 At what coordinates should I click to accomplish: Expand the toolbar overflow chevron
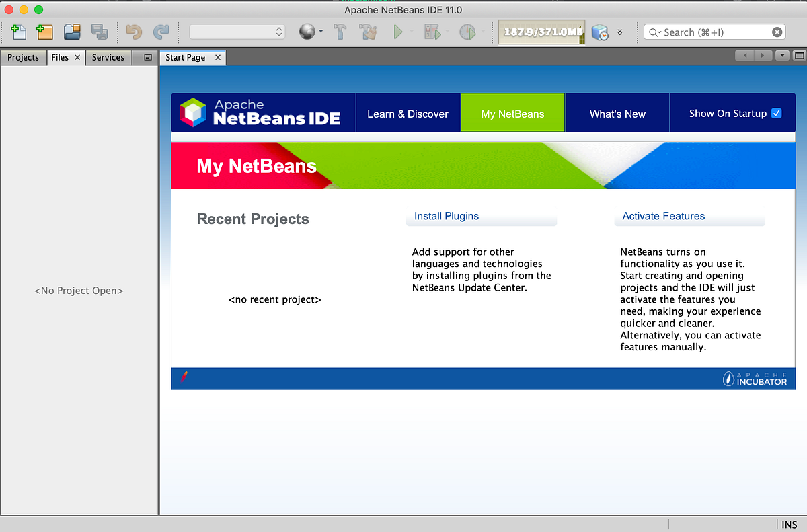click(620, 32)
